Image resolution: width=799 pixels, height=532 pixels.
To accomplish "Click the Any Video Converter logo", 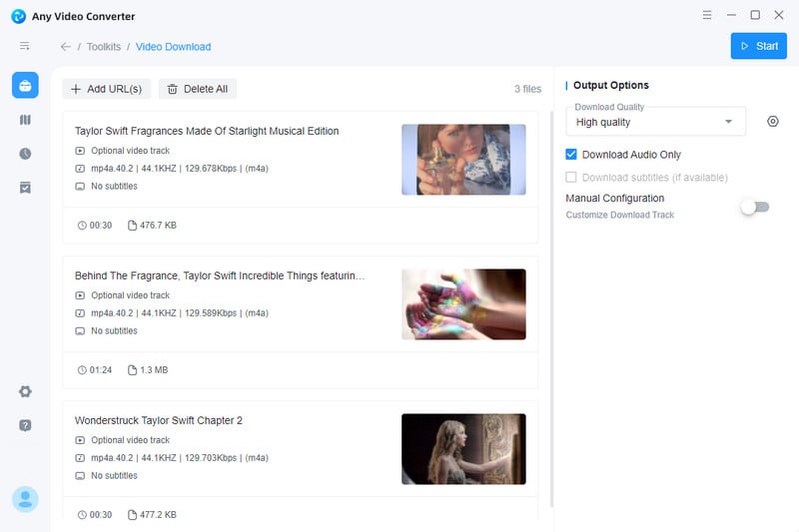I will point(18,16).
